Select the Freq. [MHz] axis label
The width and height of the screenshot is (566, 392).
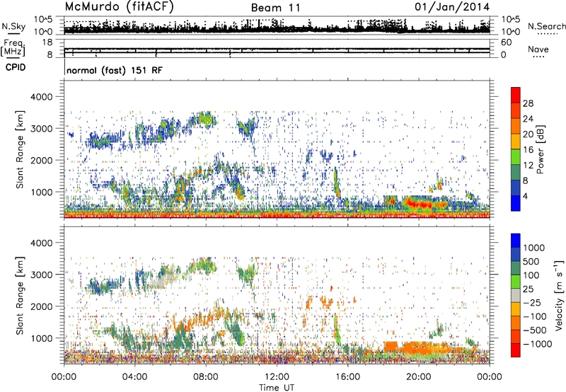point(13,48)
